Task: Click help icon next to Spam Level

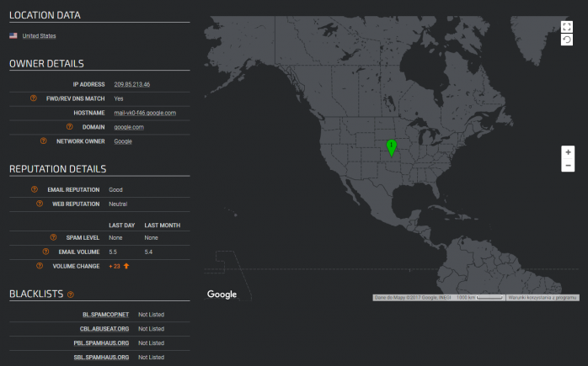Action: 53,237
